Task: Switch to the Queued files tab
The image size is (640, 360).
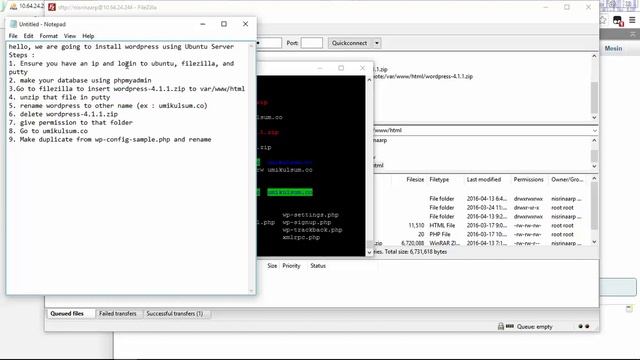Action: (67, 313)
